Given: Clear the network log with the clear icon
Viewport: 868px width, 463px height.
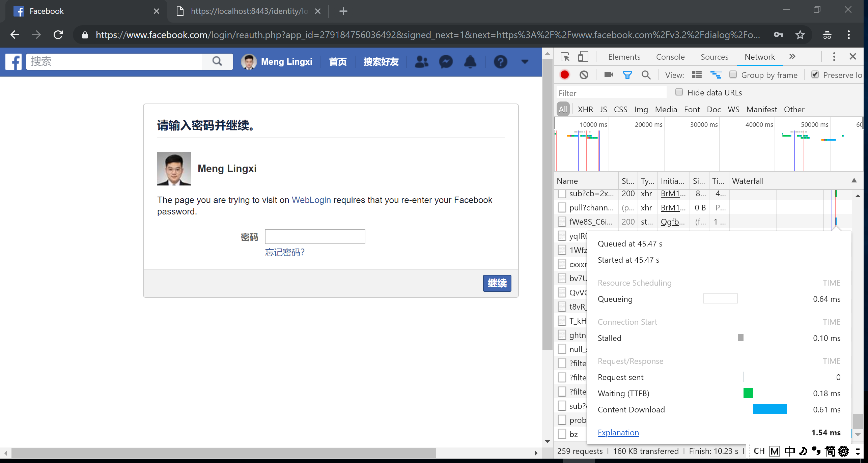Looking at the screenshot, I should (x=584, y=75).
